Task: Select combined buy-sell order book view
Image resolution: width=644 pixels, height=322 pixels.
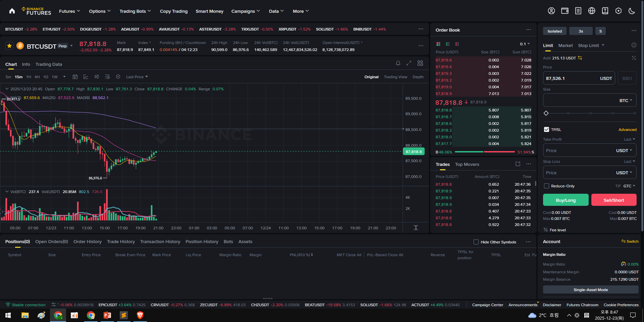Action: [438, 44]
